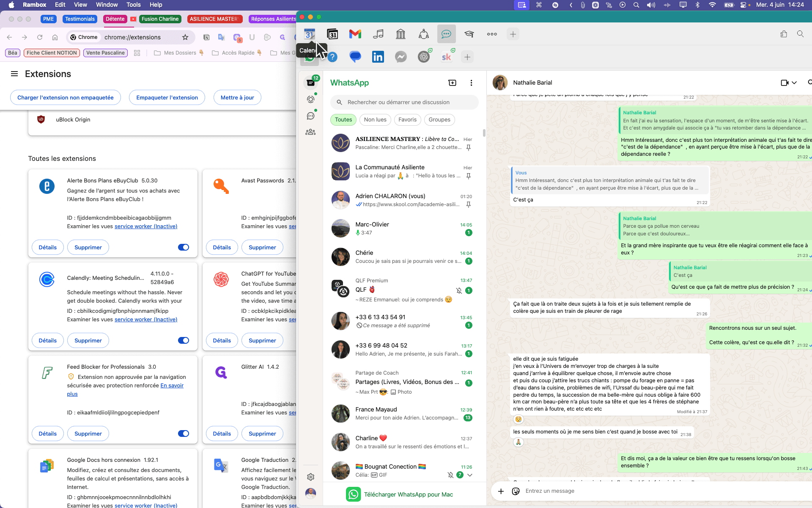
Task: Start a new WhatsApp chat
Action: pos(453,83)
